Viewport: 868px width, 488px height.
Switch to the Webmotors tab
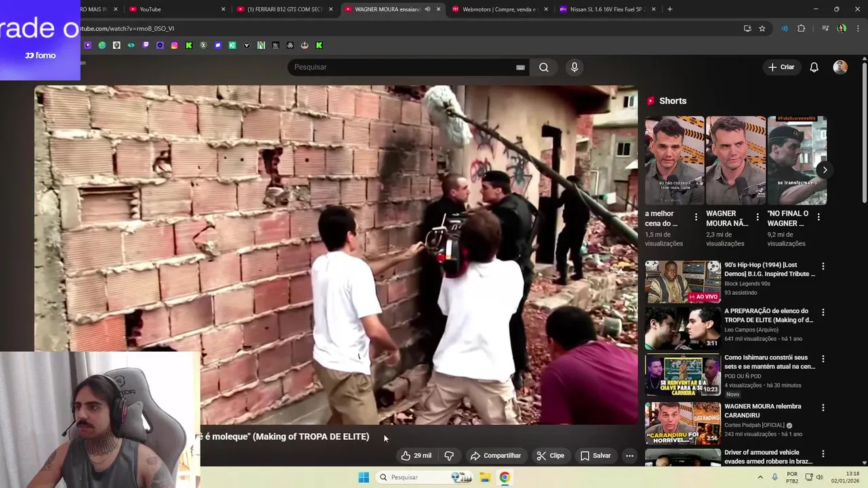pos(500,9)
